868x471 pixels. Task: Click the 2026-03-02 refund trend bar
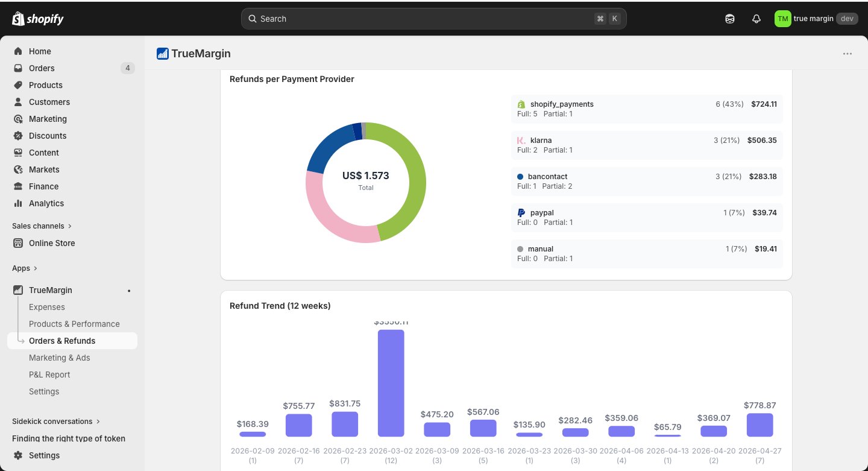tap(391, 383)
